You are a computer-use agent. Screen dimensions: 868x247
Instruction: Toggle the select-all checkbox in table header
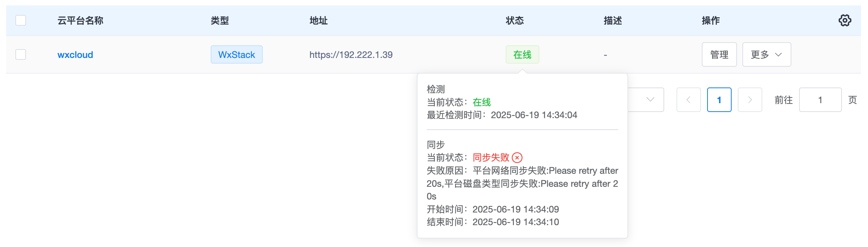coord(21,20)
